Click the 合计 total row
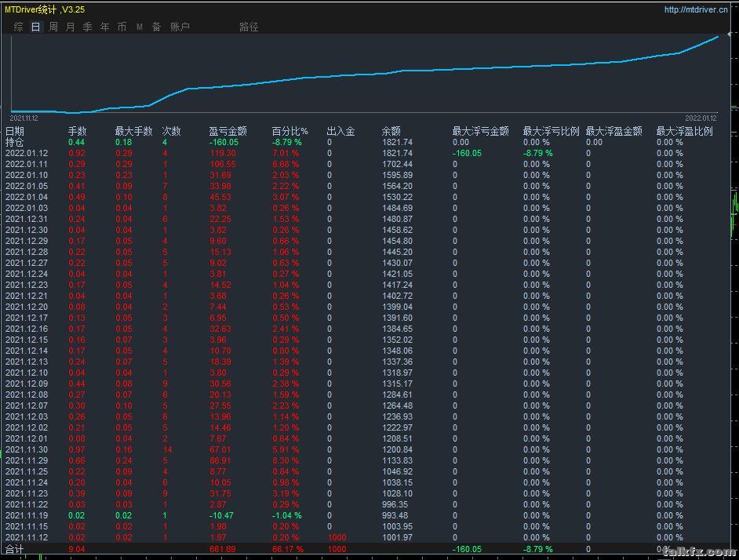739x560 pixels. [15, 550]
